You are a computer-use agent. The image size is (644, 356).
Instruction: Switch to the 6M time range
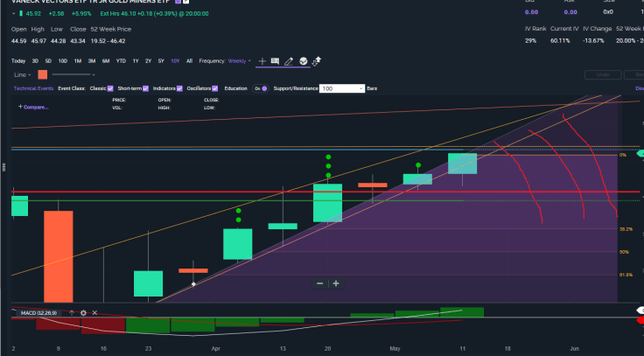[106, 61]
